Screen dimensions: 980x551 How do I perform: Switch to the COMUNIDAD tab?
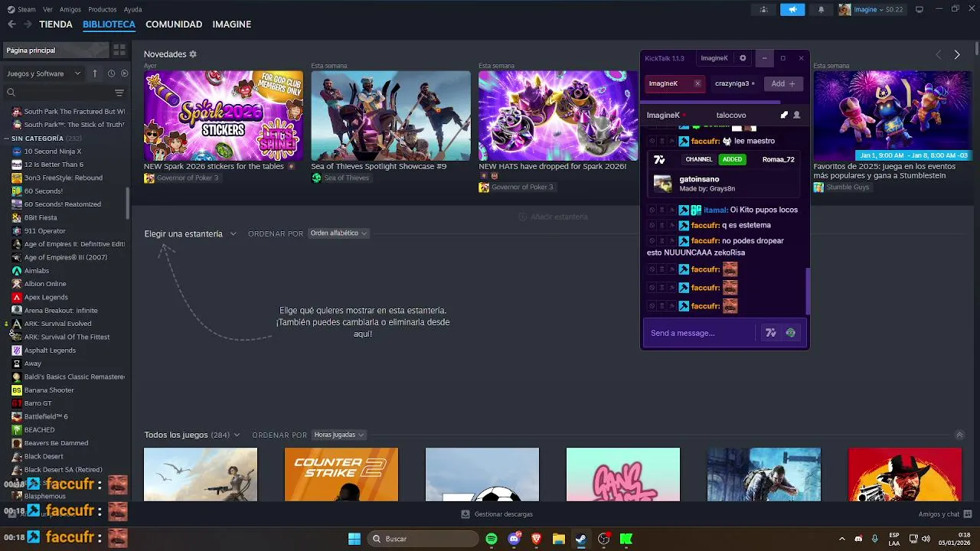(174, 24)
